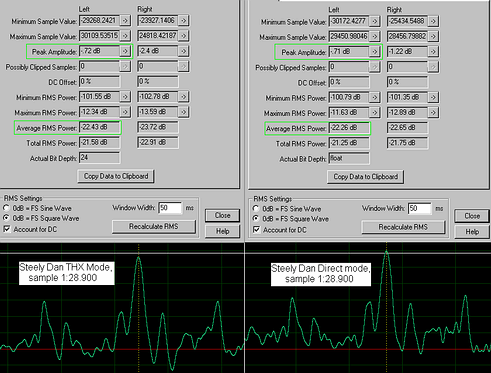491x373 pixels.
Task: Click the Help button in the Direct-side panel
Action: coord(472,232)
